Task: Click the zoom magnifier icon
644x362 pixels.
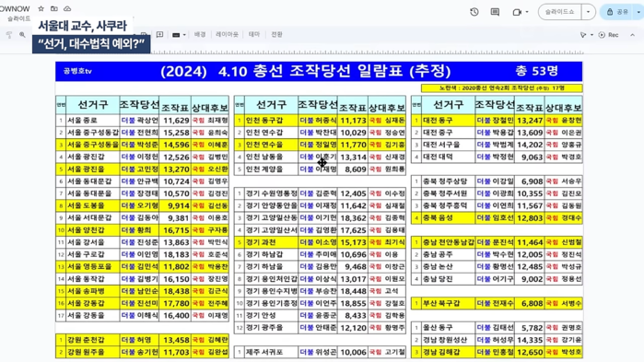Action: click(x=22, y=35)
